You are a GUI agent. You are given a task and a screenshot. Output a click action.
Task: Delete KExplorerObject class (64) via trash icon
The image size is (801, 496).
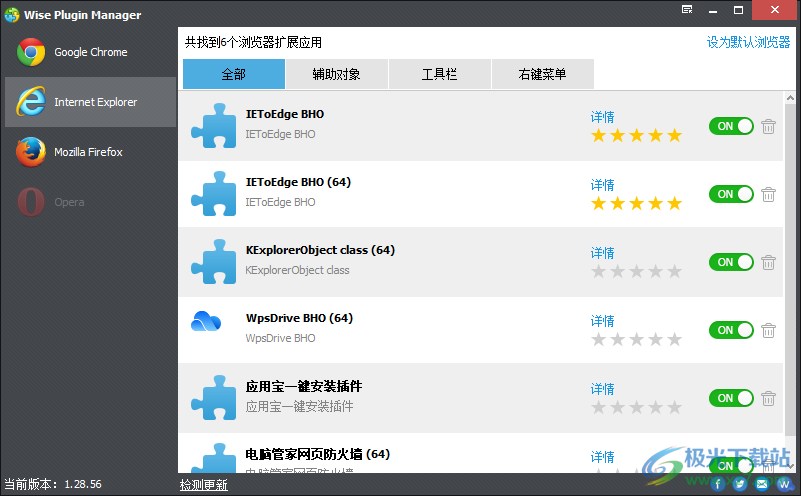click(768, 262)
